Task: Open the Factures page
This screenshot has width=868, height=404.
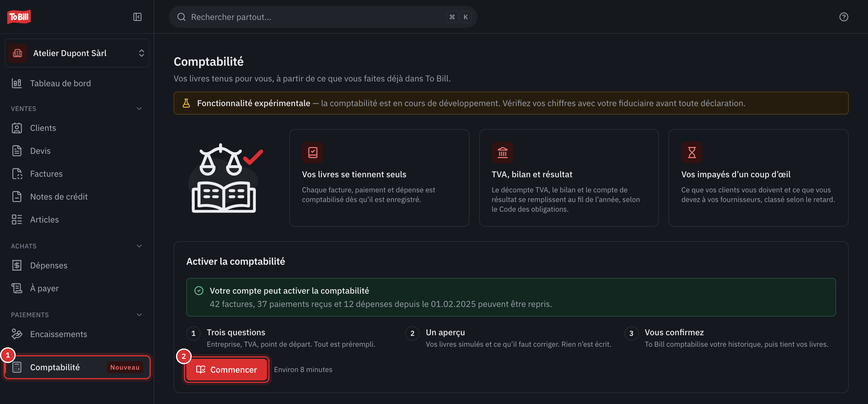Action: coord(77,174)
